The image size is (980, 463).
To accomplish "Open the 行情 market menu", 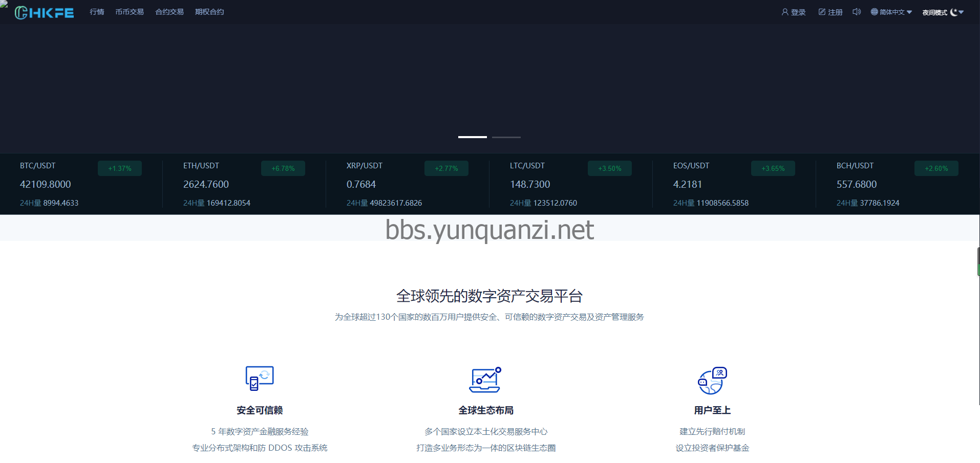I will [97, 12].
